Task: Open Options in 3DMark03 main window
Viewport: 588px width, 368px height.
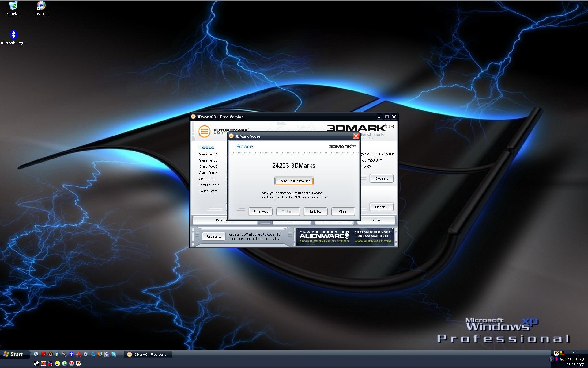Action: (x=382, y=207)
